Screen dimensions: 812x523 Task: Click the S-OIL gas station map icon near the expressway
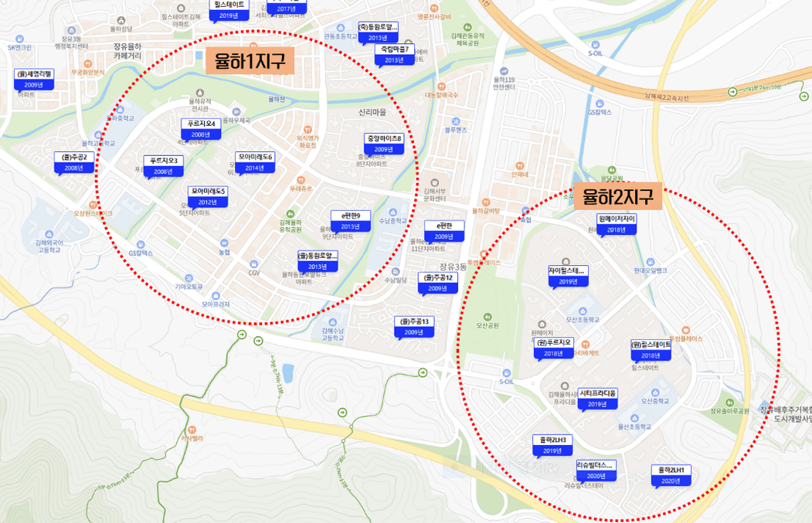(x=596, y=45)
